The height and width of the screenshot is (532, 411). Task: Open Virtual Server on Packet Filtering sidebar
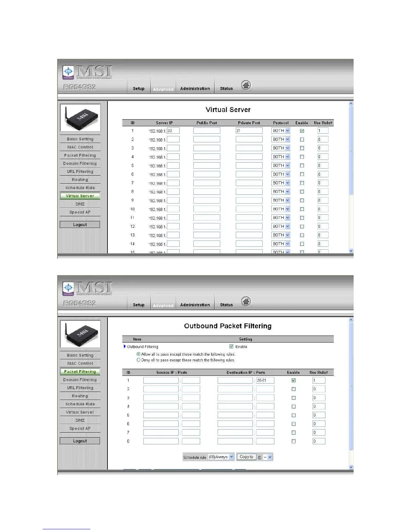80,412
